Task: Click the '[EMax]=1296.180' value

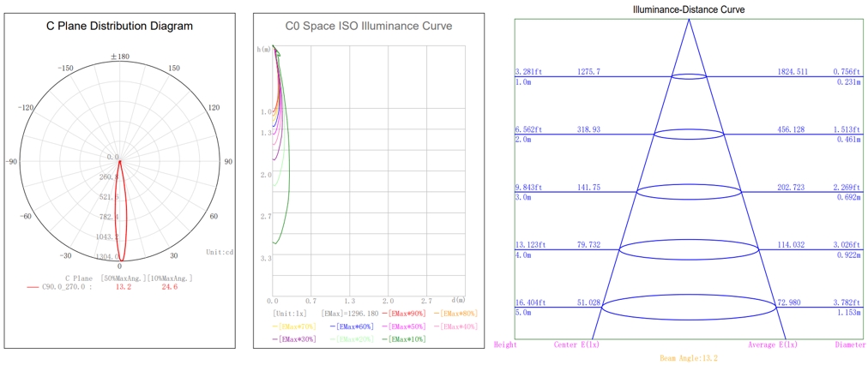Action: tap(349, 313)
